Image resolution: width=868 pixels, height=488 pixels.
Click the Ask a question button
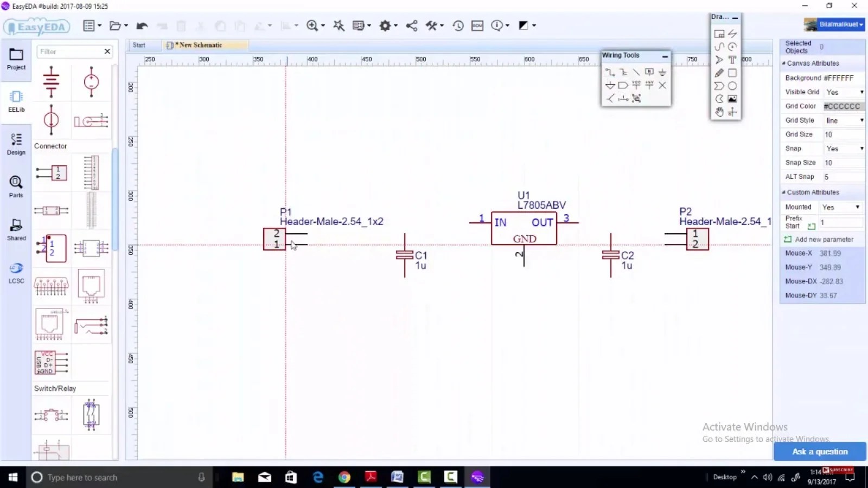tap(820, 451)
